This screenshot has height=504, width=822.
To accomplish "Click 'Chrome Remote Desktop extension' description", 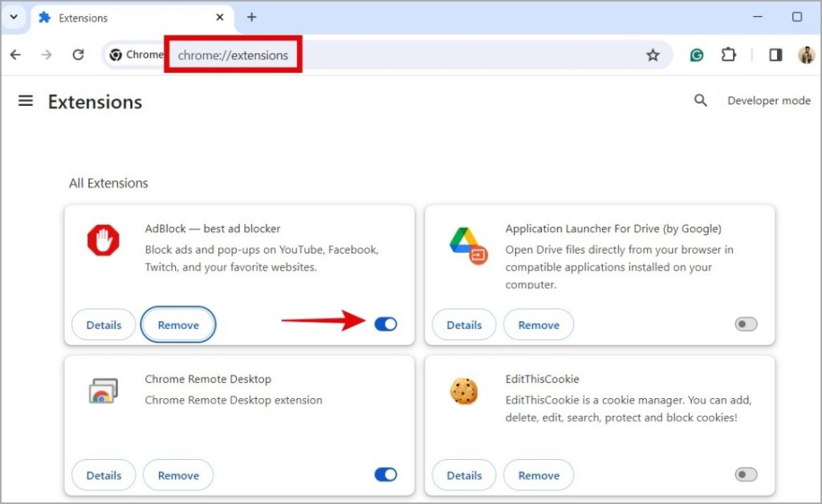I will pos(234,400).
